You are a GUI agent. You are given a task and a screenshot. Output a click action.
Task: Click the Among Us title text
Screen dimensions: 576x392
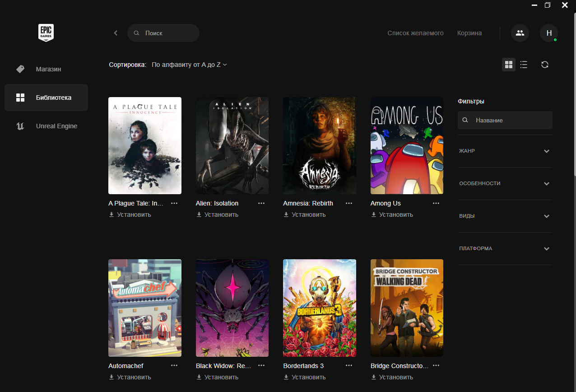[x=386, y=203]
